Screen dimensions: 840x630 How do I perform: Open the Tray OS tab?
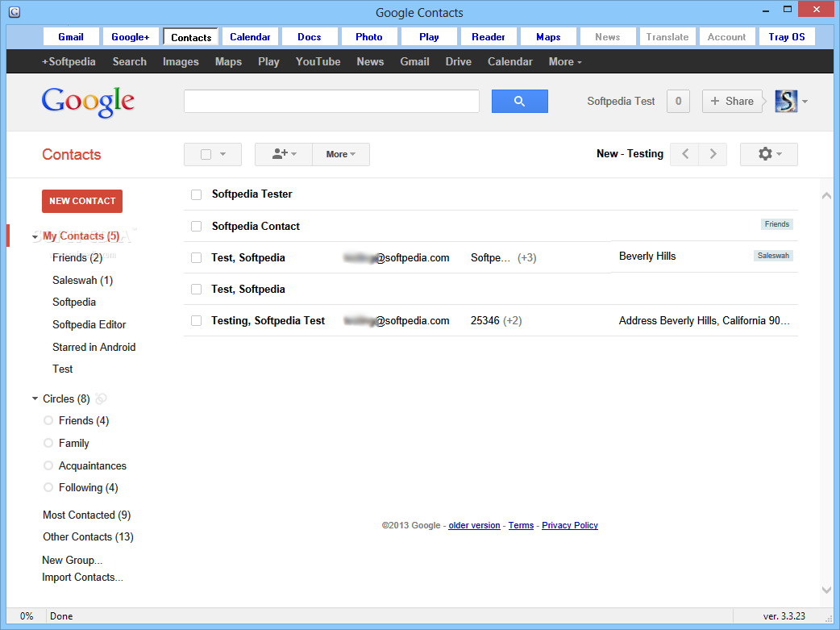tap(787, 37)
